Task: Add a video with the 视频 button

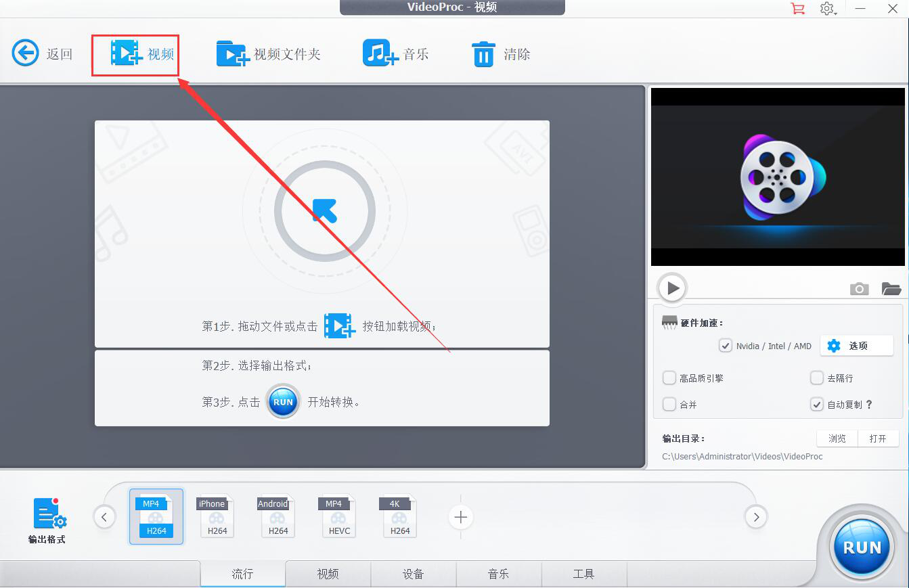Action: 143,53
